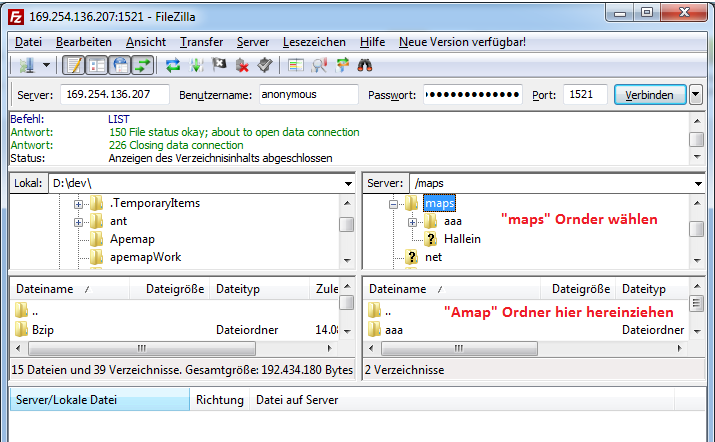Select the net folder in server tree
Screen dimensions: 715x442
click(x=433, y=257)
